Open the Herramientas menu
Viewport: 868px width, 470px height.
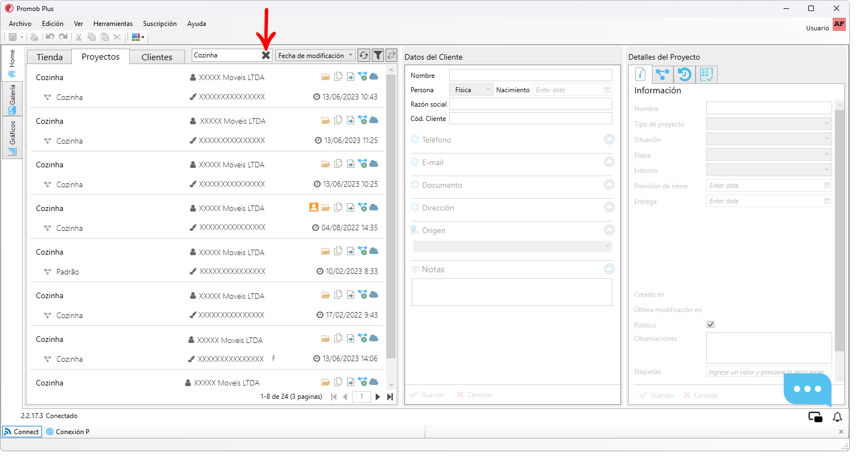(x=113, y=24)
